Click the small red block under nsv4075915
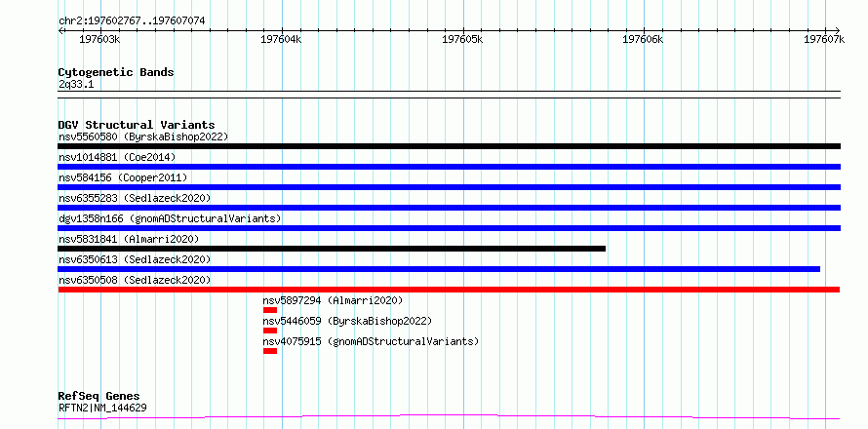The image size is (868, 429). point(270,351)
